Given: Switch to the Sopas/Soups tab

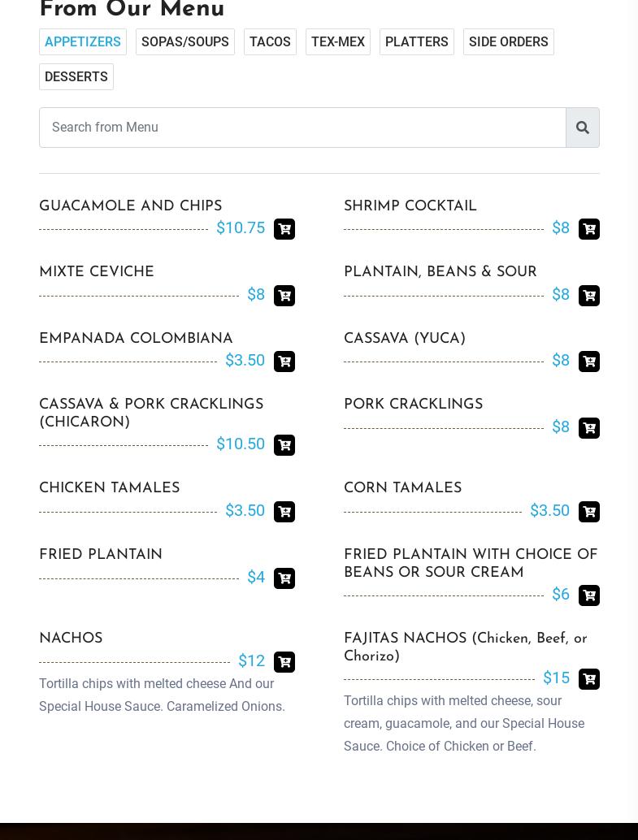Looking at the screenshot, I should pyautogui.click(x=185, y=42).
